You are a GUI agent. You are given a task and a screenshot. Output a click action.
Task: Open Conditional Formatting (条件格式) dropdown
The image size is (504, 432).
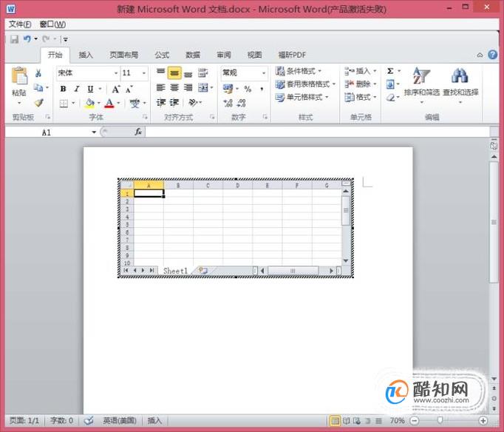[299, 71]
